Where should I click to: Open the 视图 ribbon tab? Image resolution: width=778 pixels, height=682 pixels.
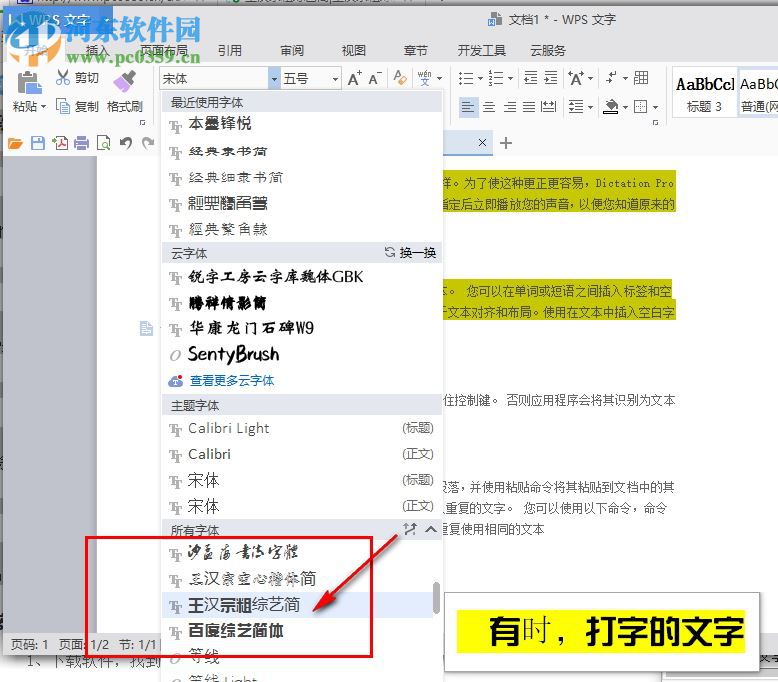point(353,50)
